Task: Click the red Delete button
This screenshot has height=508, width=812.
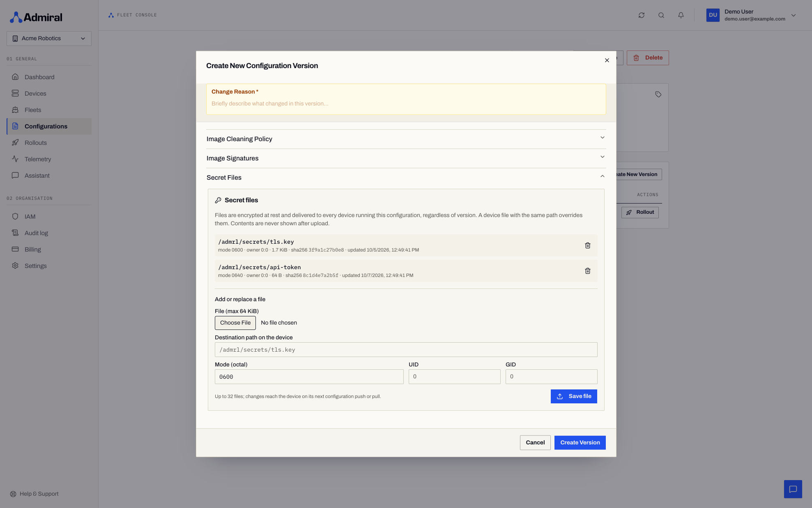Action: [x=648, y=58]
